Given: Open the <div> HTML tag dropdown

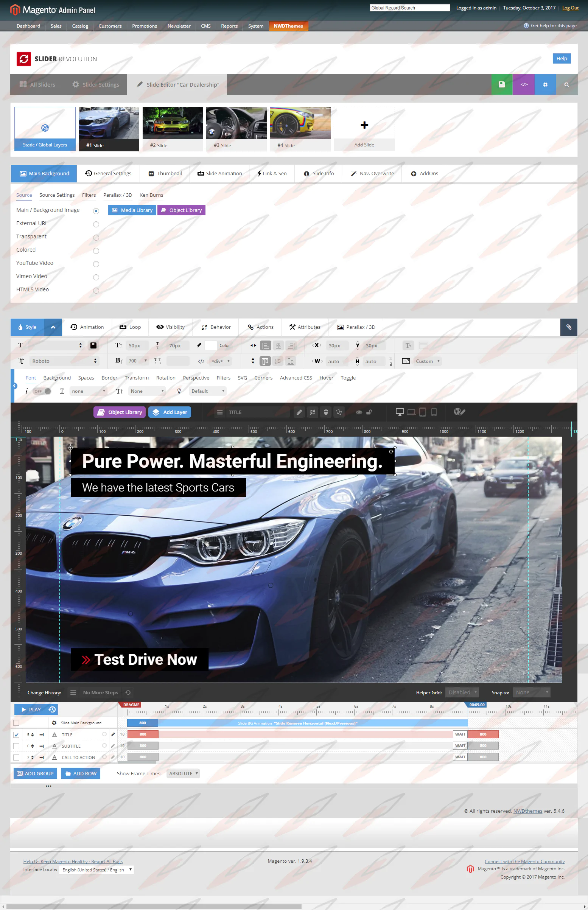Looking at the screenshot, I should click(x=220, y=361).
